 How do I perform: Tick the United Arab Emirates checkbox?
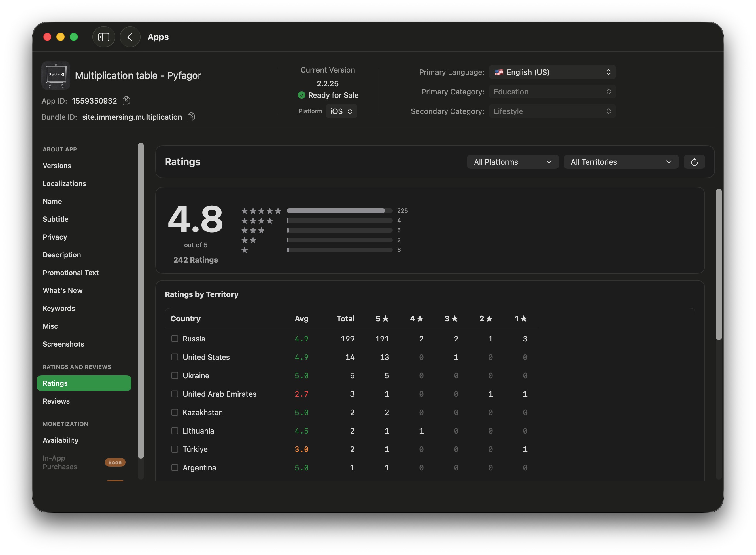pos(175,394)
